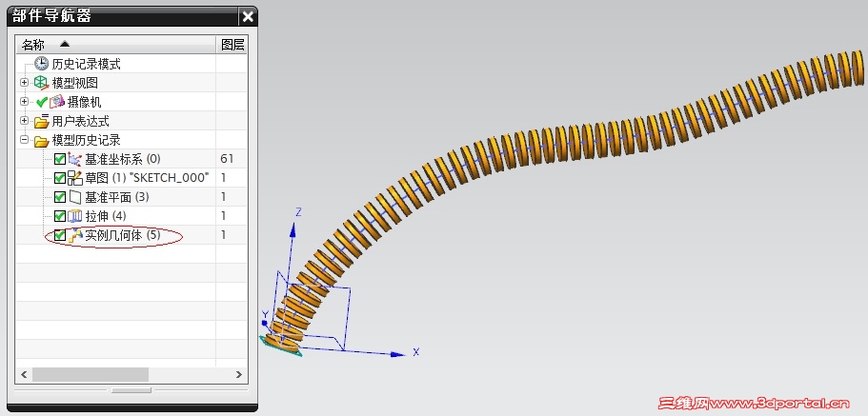Expand the 用户表达式 node
The width and height of the screenshot is (868, 416).
pyautogui.click(x=24, y=121)
